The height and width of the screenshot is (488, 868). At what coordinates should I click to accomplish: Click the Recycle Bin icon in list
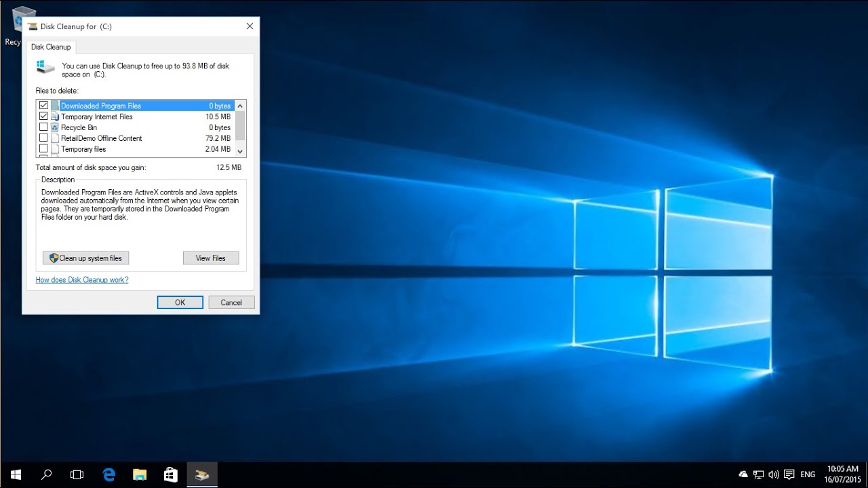(x=55, y=127)
